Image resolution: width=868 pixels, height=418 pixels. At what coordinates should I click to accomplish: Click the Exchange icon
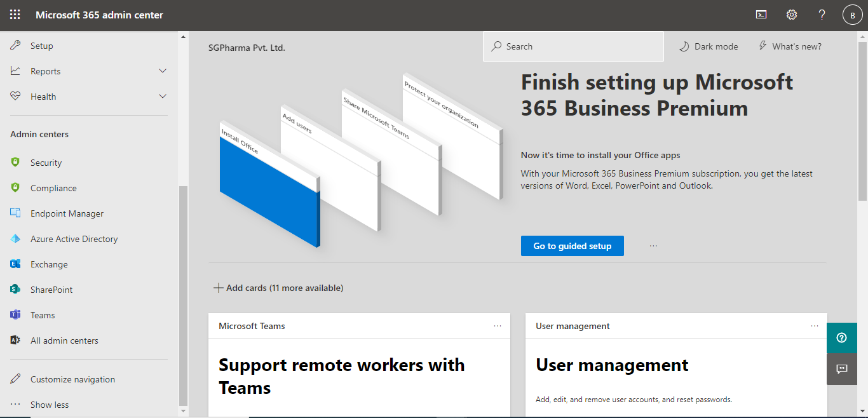(16, 264)
